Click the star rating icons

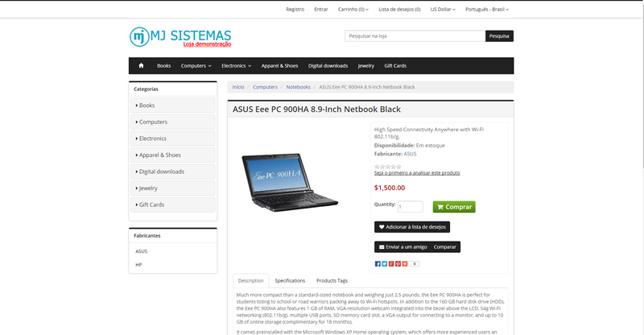point(388,167)
